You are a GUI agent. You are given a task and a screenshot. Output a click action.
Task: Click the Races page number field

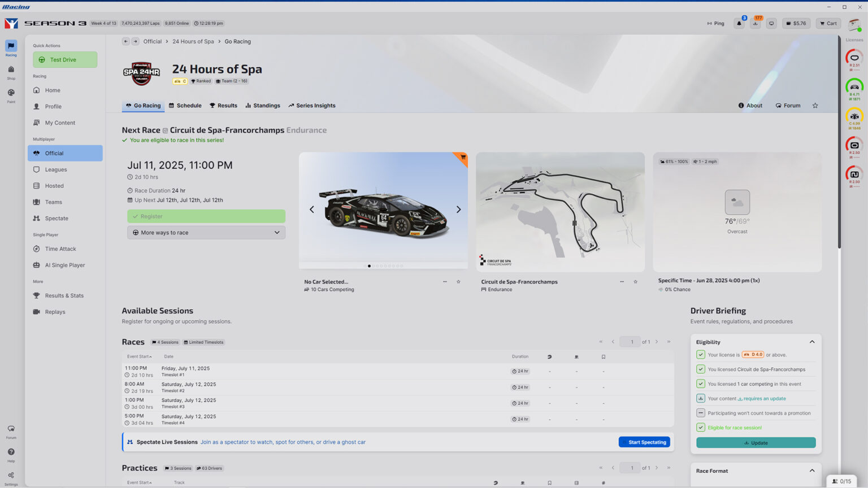click(x=631, y=342)
